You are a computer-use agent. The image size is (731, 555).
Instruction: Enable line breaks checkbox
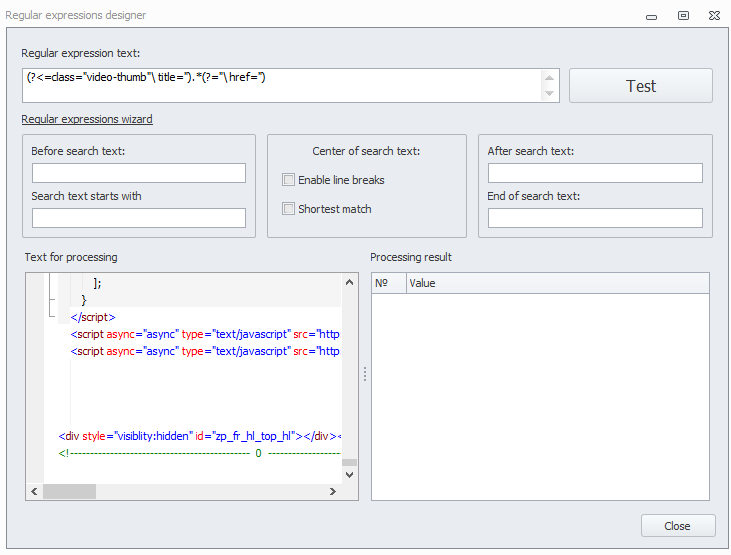[289, 180]
